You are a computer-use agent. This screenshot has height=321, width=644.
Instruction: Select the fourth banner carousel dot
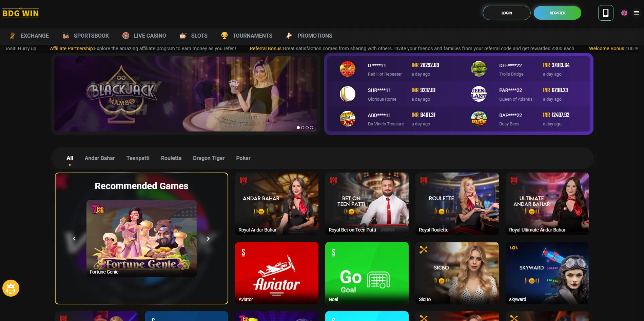[x=311, y=128]
